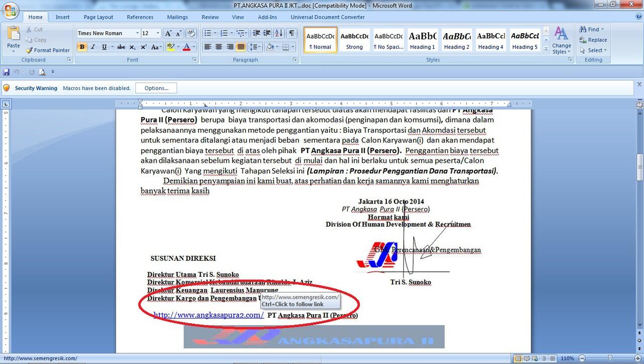Apply superscript formatting
This screenshot has height=364, width=644.
[143, 47]
